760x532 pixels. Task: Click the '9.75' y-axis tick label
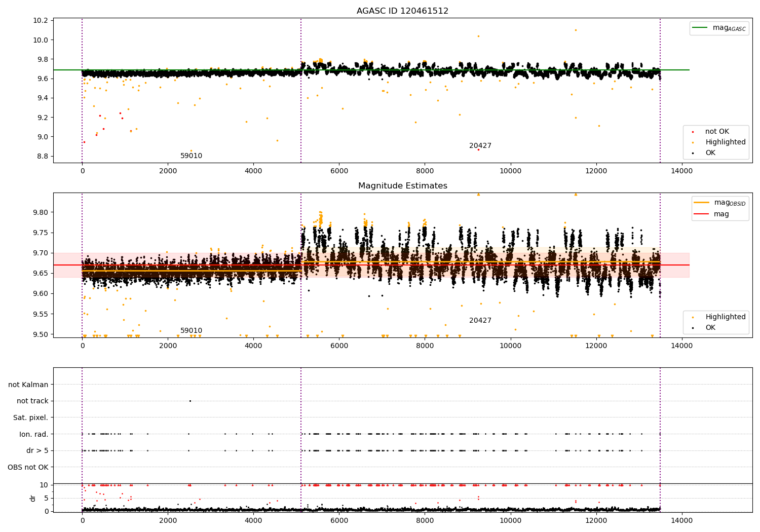42,233
